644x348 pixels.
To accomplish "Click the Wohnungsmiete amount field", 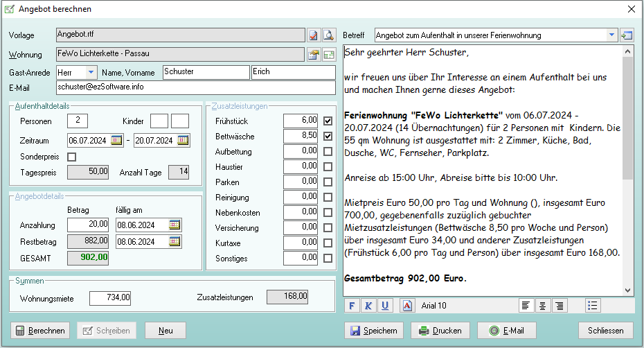I will [x=110, y=298].
